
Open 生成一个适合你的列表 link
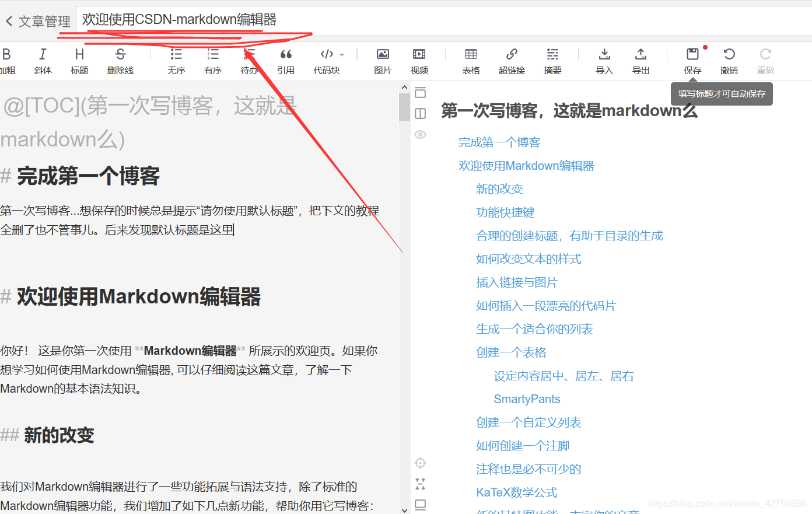(534, 329)
